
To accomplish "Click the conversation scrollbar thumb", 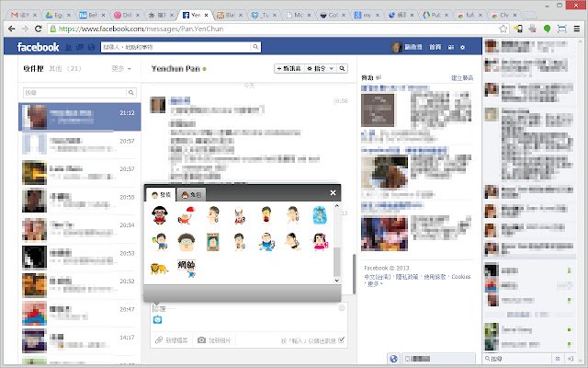I will [x=354, y=274].
